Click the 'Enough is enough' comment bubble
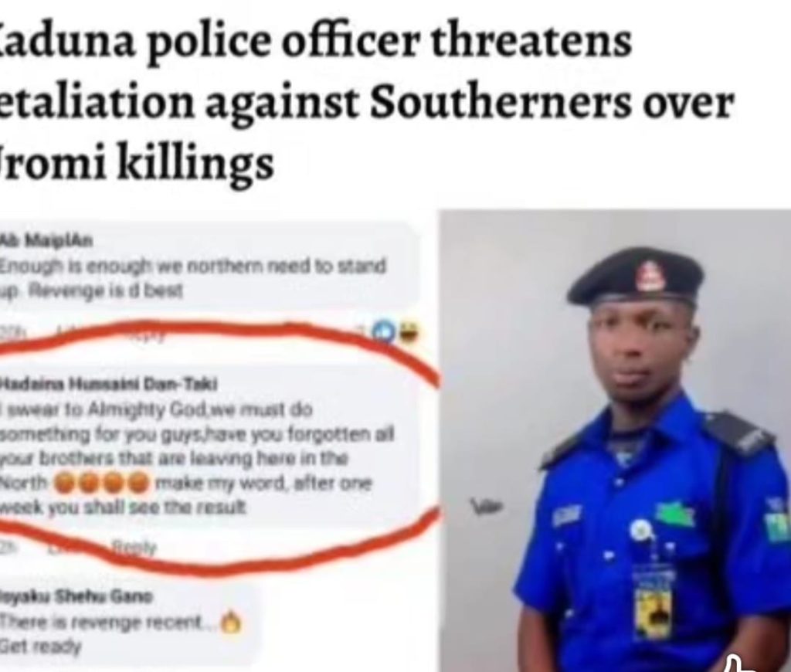 tap(209, 267)
